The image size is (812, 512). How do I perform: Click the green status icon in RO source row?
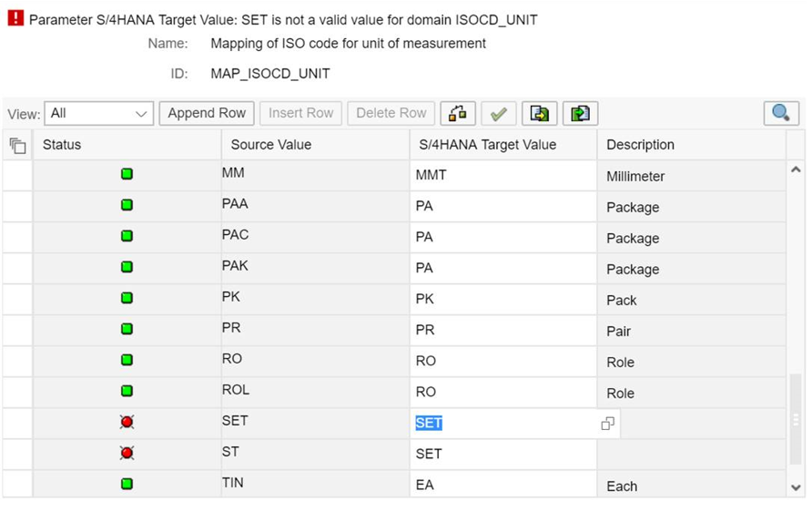coord(127,360)
